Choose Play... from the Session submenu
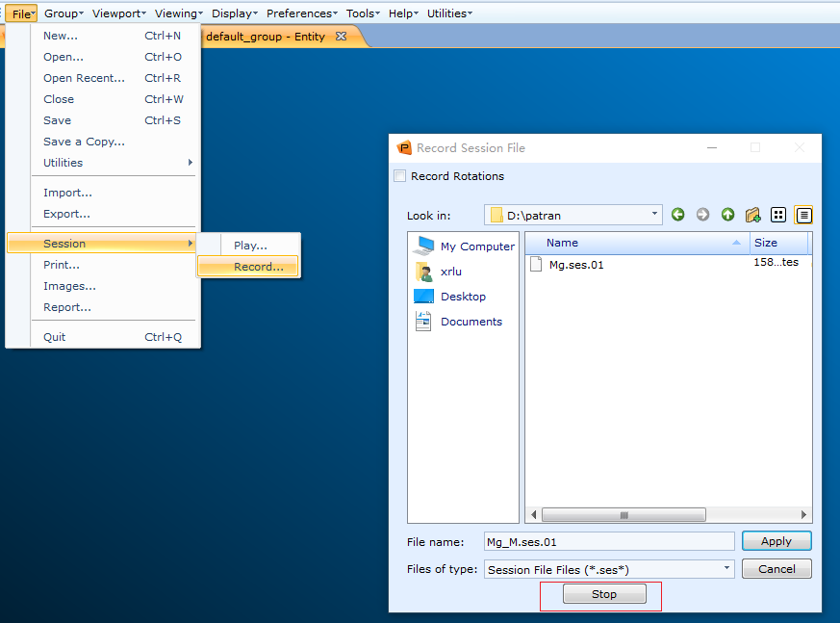Image resolution: width=840 pixels, height=623 pixels. click(x=250, y=246)
